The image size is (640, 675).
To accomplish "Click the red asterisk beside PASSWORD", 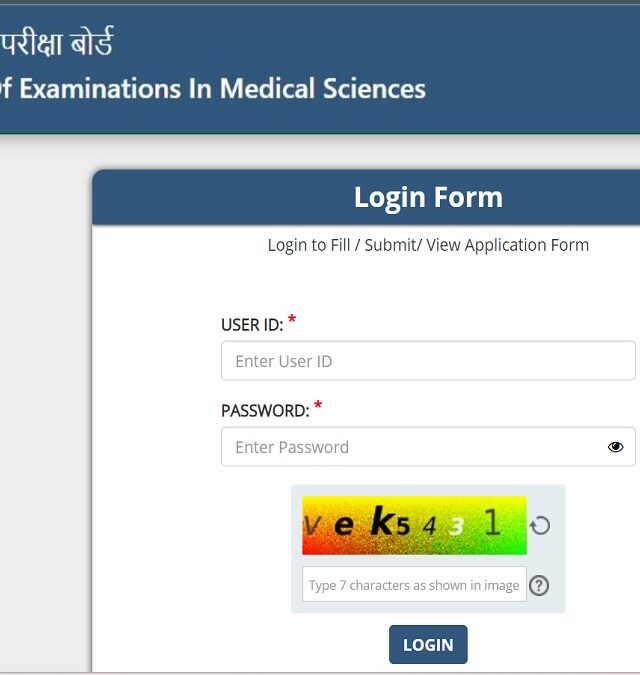I will [318, 406].
